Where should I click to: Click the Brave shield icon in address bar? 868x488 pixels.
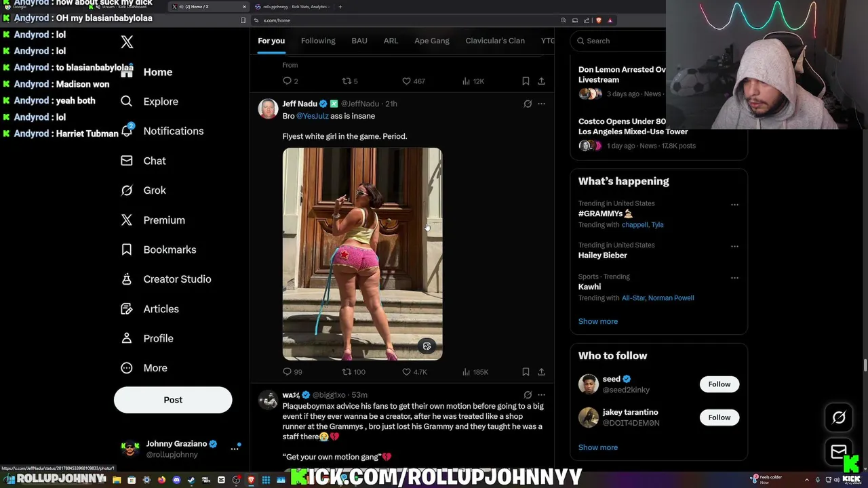[598, 20]
